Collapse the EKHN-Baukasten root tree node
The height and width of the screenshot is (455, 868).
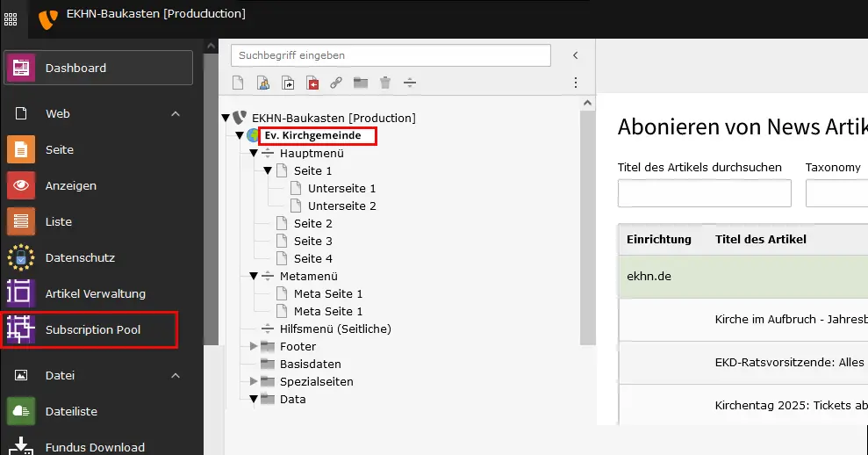(226, 118)
